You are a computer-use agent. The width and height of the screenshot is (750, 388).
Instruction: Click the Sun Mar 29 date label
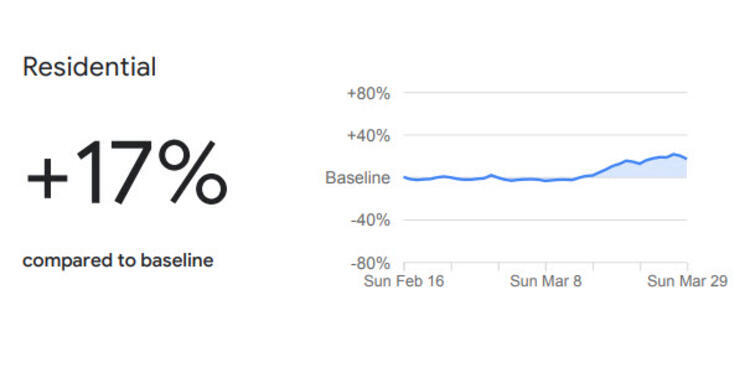pos(687,281)
